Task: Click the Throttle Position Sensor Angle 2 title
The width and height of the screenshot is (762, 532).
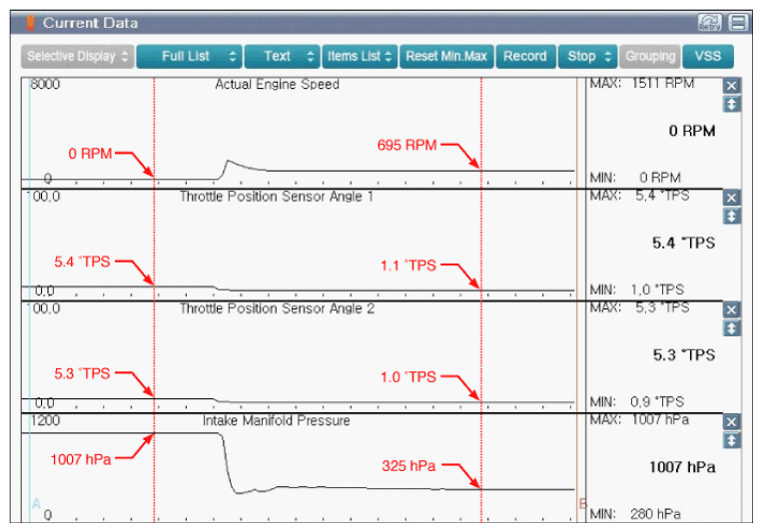Action: click(277, 308)
